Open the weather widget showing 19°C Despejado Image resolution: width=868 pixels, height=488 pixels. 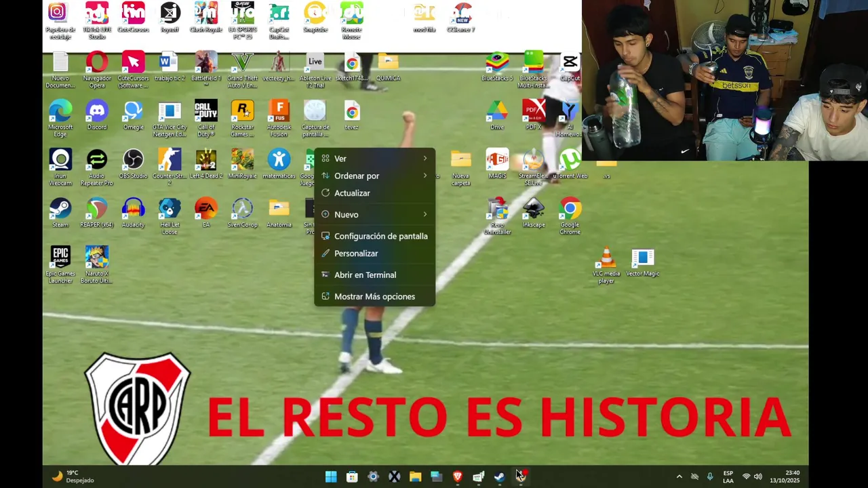pyautogui.click(x=73, y=476)
